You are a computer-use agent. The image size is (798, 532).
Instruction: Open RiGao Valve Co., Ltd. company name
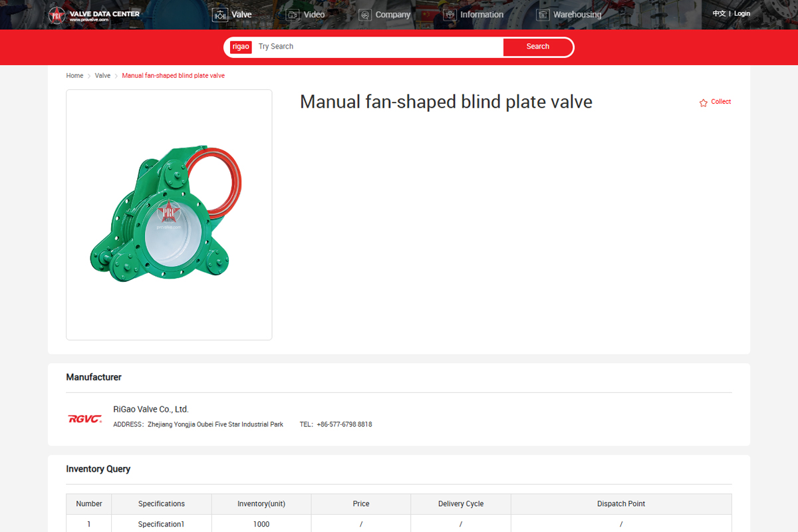[x=151, y=409]
